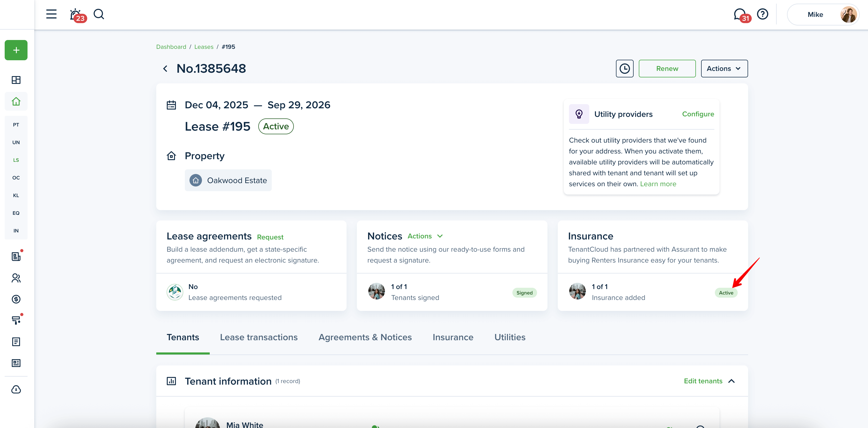Open lease history clock icon
The width and height of the screenshot is (868, 428).
click(x=624, y=69)
